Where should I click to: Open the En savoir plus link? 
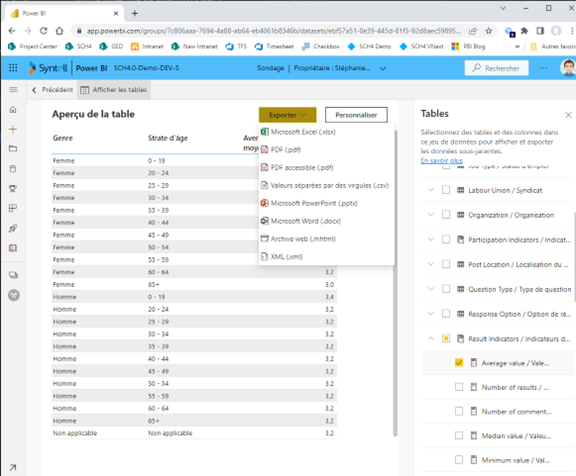click(x=442, y=161)
